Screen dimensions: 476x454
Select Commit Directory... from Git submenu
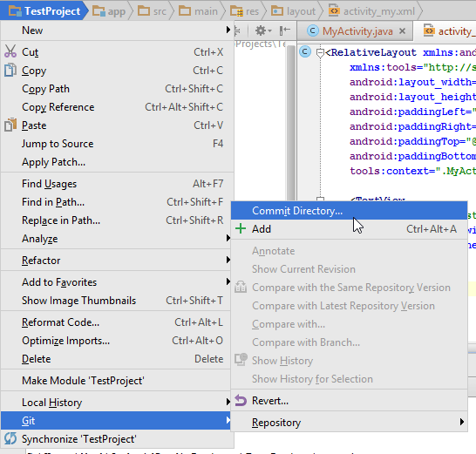coord(349,210)
